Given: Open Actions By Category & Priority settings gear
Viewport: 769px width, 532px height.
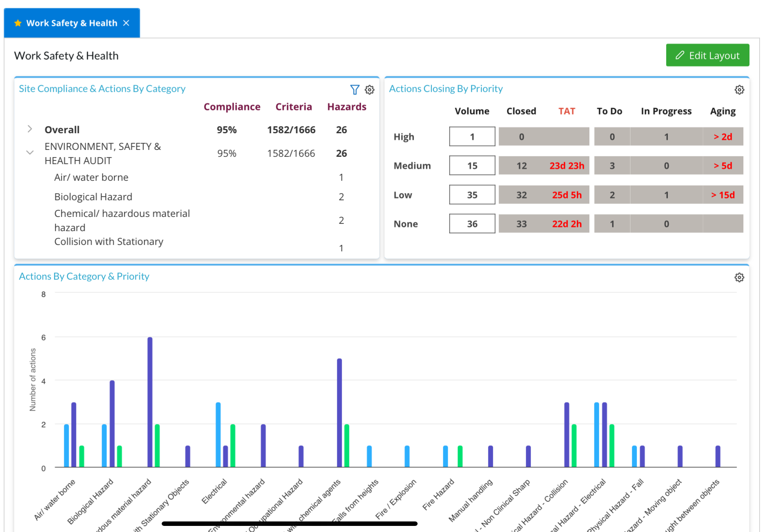Looking at the screenshot, I should 739,277.
